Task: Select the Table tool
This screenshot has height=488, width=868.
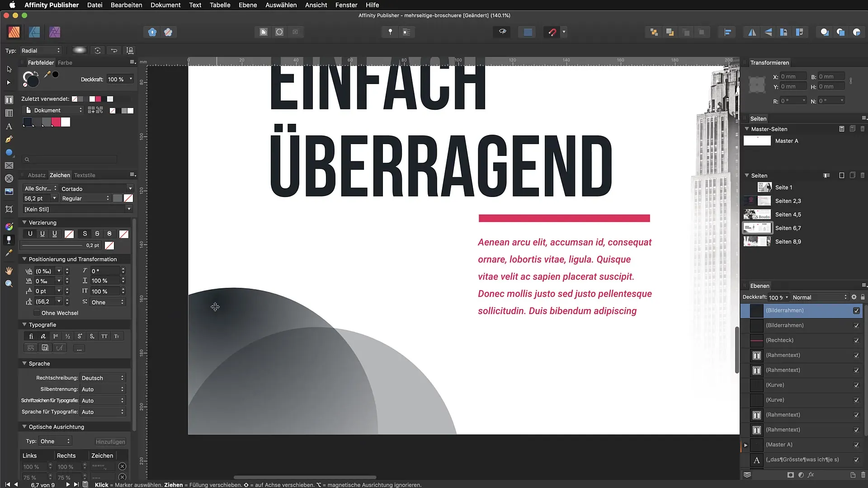Action: click(9, 113)
